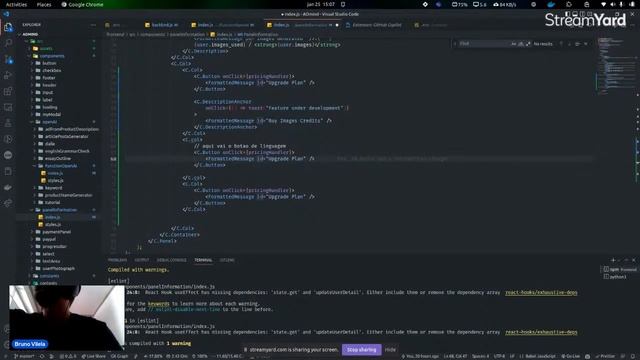
Task: Click the date and time in top bar
Action: 320,4
